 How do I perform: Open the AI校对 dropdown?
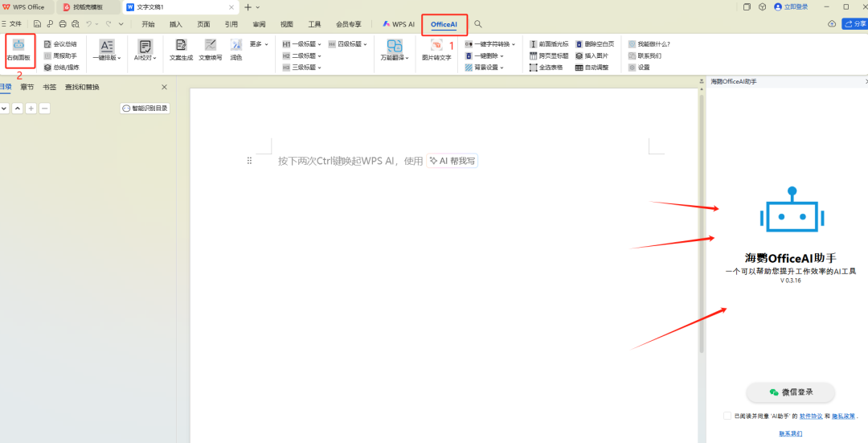[x=145, y=50]
